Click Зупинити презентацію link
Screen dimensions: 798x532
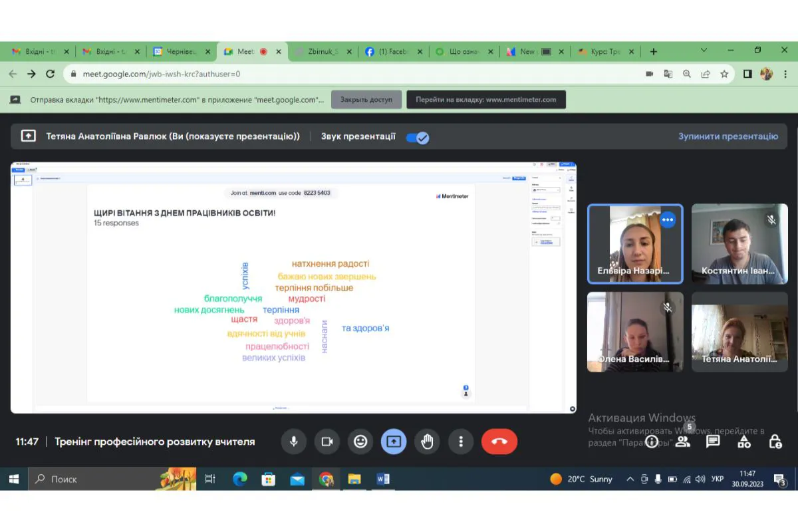click(728, 136)
